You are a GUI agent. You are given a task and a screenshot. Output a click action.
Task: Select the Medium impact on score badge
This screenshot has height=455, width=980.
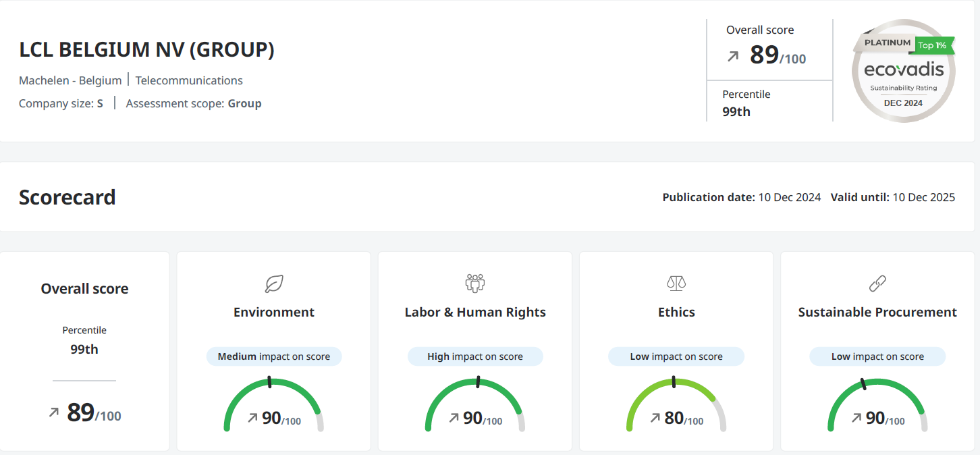[x=274, y=356]
